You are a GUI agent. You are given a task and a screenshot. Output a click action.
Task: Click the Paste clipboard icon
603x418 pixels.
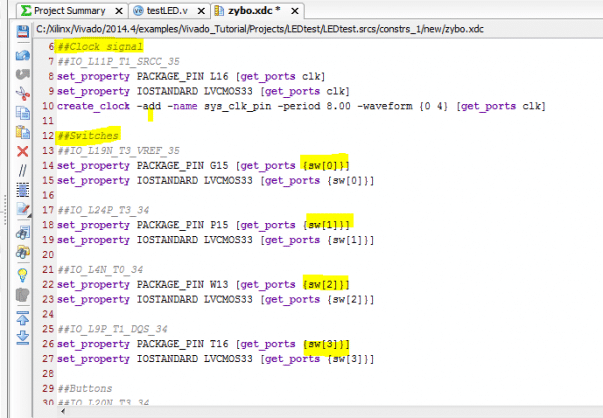23,131
